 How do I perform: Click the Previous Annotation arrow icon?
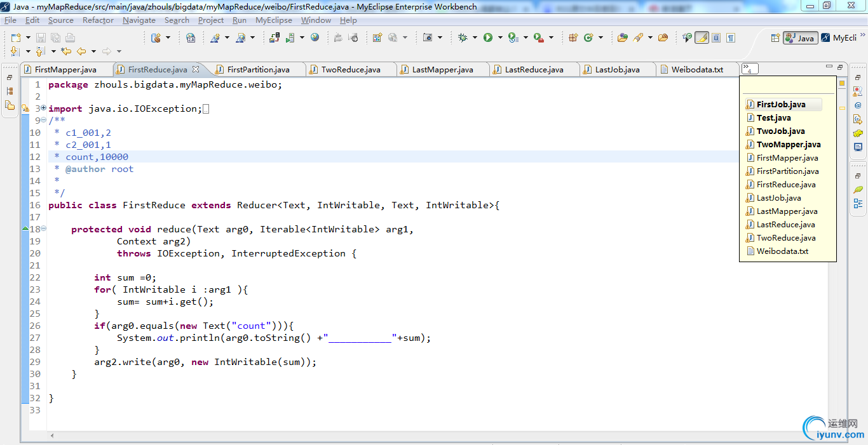[40, 51]
